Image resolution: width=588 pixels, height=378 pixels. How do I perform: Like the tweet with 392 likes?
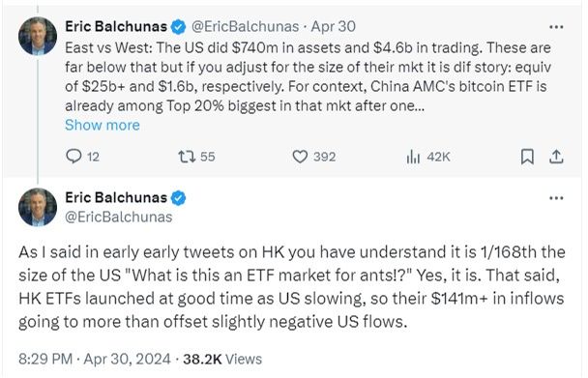(x=314, y=157)
